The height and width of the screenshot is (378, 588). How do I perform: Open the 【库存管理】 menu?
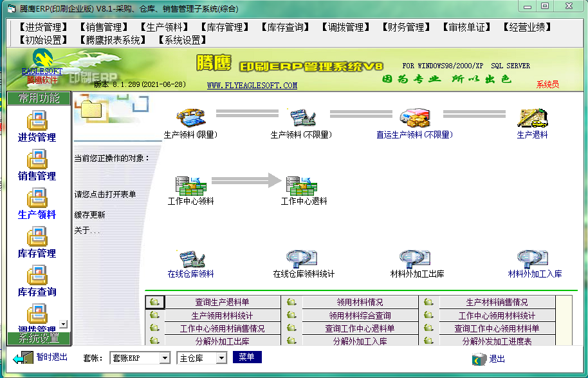click(x=225, y=27)
